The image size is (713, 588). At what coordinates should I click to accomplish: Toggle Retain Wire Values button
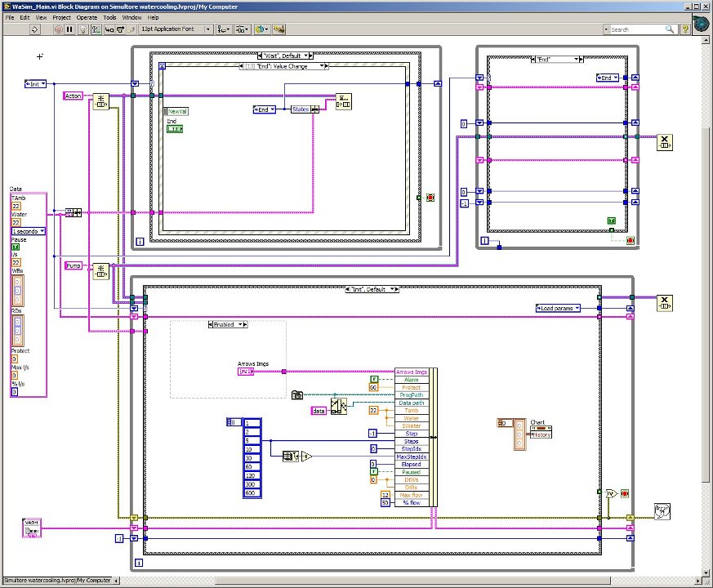(x=96, y=29)
